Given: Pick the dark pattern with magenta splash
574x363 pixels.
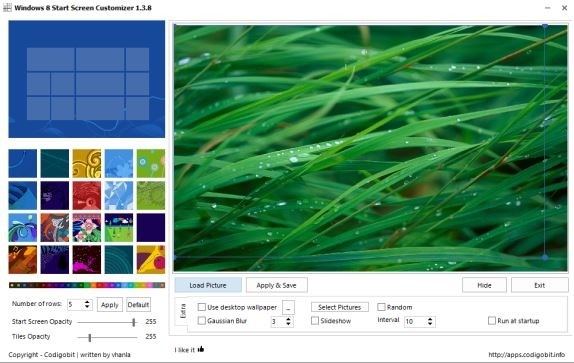Looking at the screenshot, I should (87, 260).
